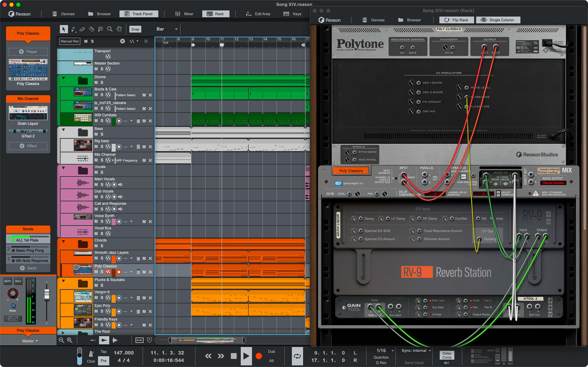Image resolution: width=588 pixels, height=367 pixels.
Task: Click the Manual Rec button
Action: pos(70,41)
